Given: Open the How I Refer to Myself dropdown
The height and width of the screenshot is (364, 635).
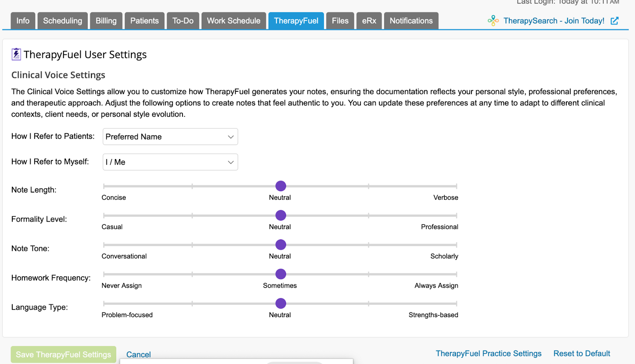Looking at the screenshot, I should point(170,162).
